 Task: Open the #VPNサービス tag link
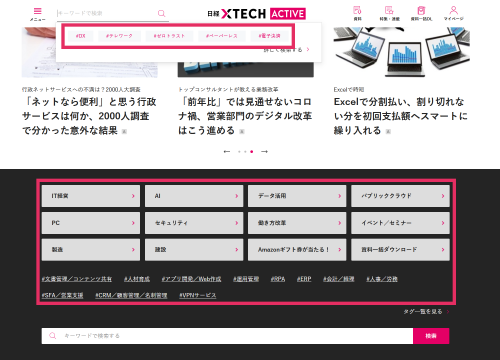pos(198,295)
